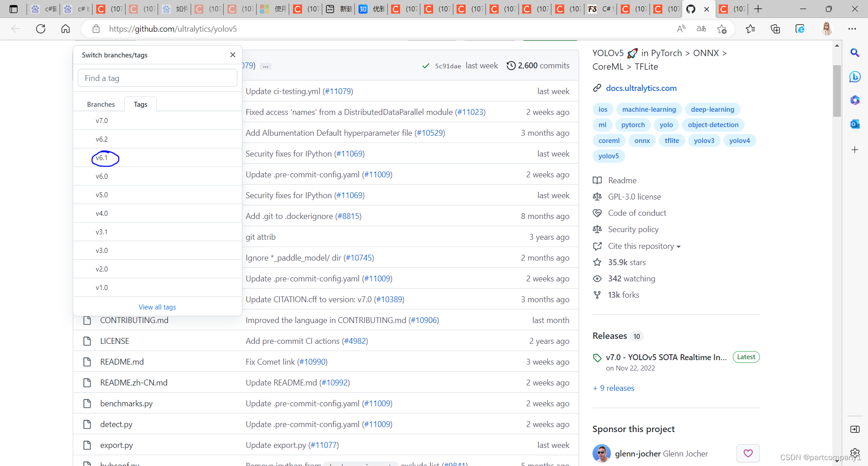Screen dimensions: 868x466
Task: Open the collections icon
Action: tap(775, 29)
